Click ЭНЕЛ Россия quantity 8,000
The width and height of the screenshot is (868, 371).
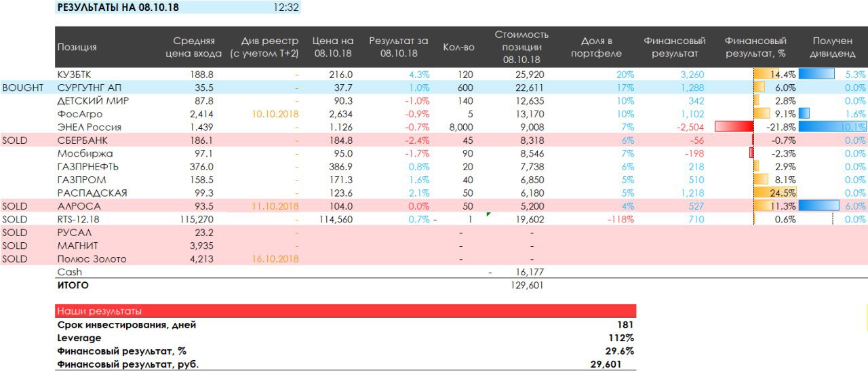coord(460,127)
